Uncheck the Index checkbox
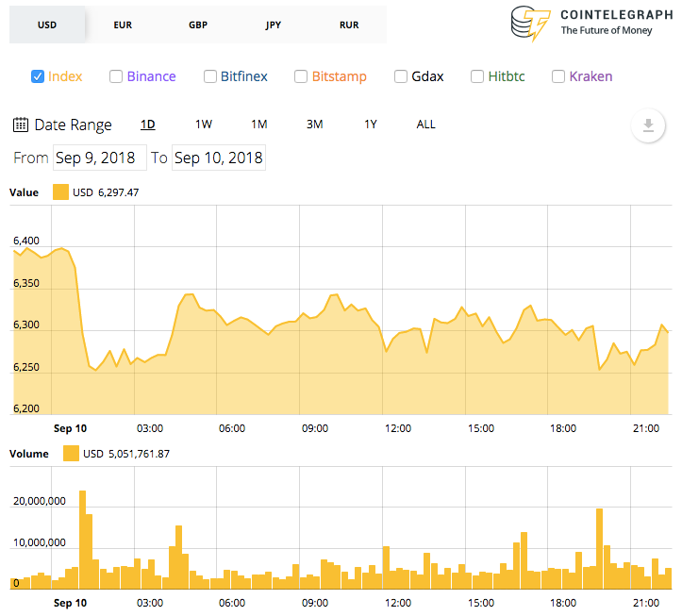Screen dimensions: 682x616 click(x=38, y=76)
